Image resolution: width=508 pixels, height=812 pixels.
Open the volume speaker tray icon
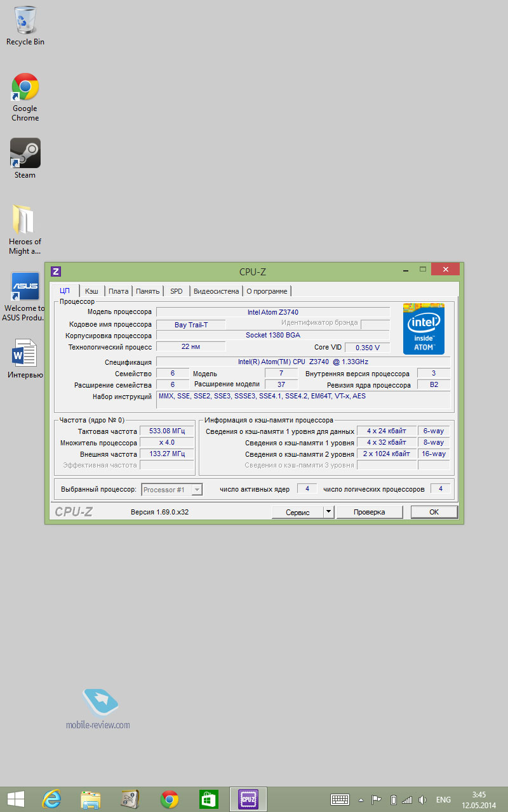pos(422,799)
